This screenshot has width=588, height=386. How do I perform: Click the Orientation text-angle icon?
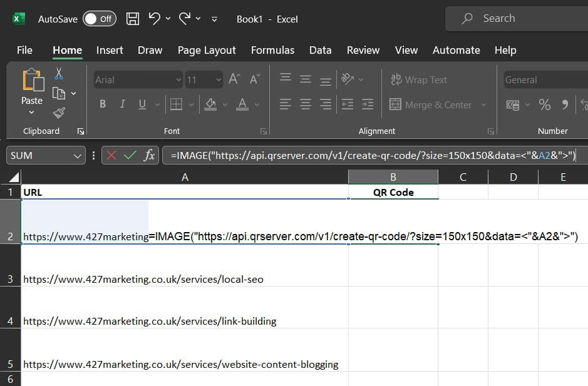tap(348, 79)
